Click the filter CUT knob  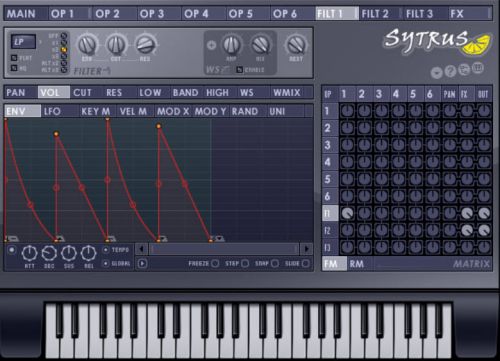click(x=116, y=45)
